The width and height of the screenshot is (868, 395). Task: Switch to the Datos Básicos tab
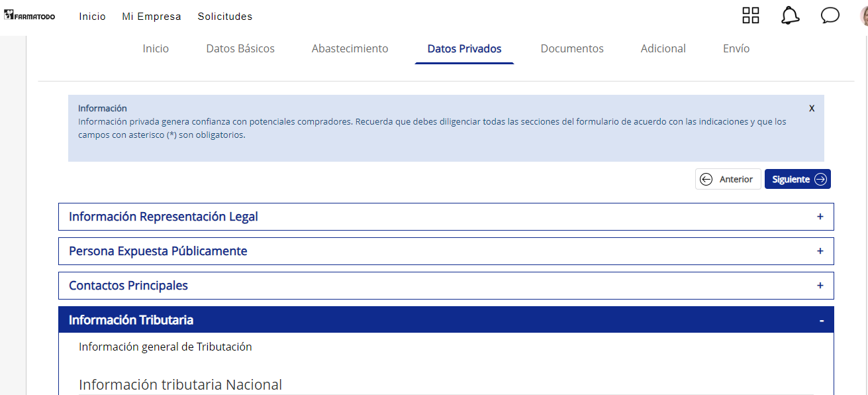click(240, 48)
